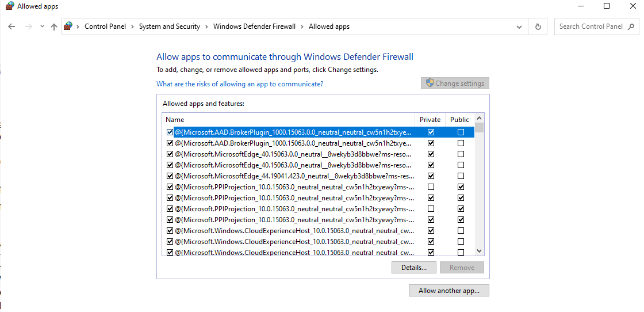
Task: Toggle Private checkbox for MicrosoftEdge_44.19041.423.0 row
Action: click(x=431, y=176)
